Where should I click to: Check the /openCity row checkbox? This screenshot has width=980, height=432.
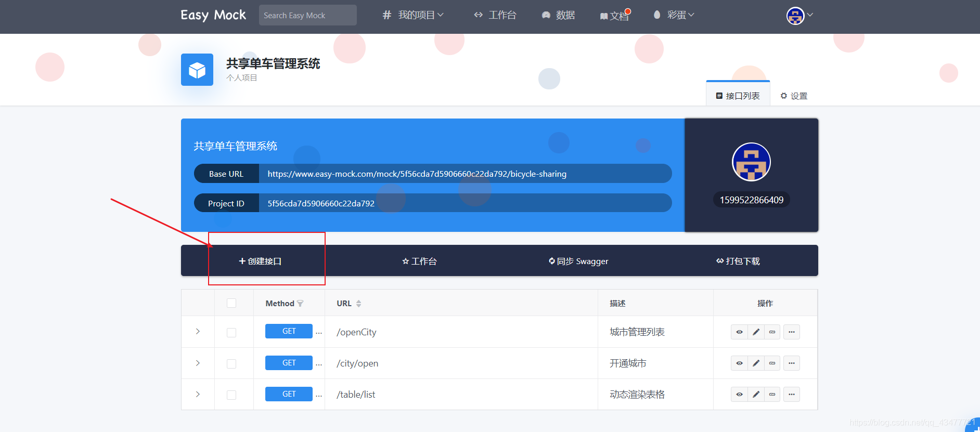(231, 332)
